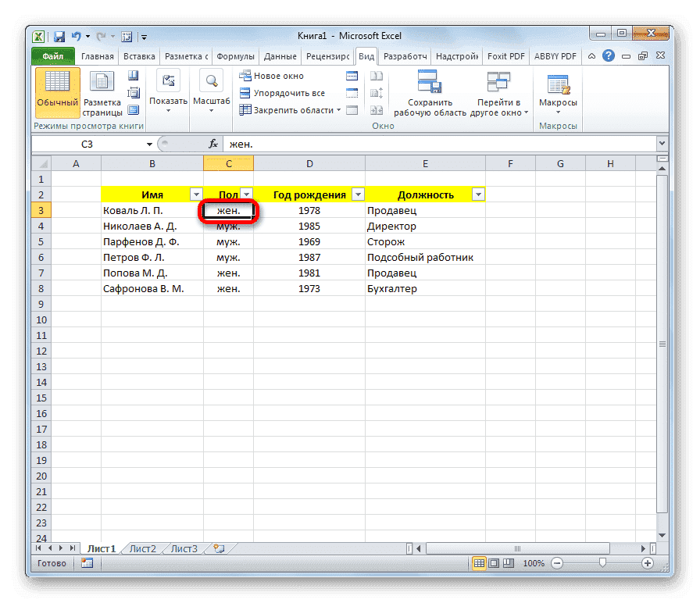Open the filter dropdown for Пол column
The height and width of the screenshot is (603, 700).
tap(246, 194)
